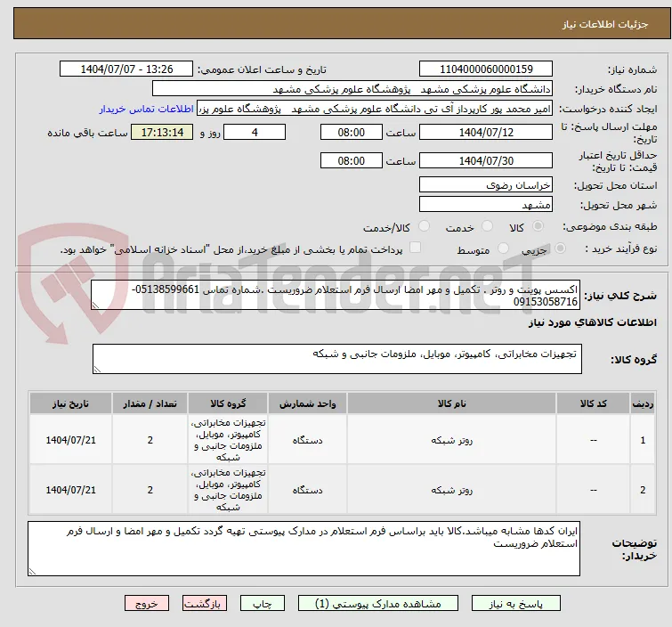Image resolution: width=672 pixels, height=627 pixels.
Task: Click the شهر محل تحویل field مشهد
Action: (486, 205)
